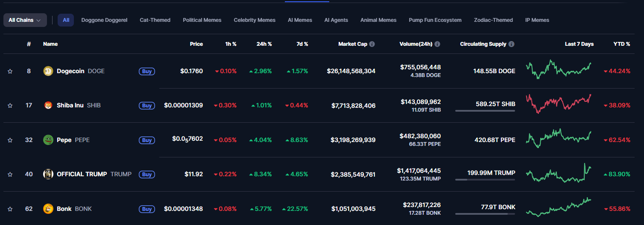
Task: Click the Bonk coin logo
Action: [48, 209]
